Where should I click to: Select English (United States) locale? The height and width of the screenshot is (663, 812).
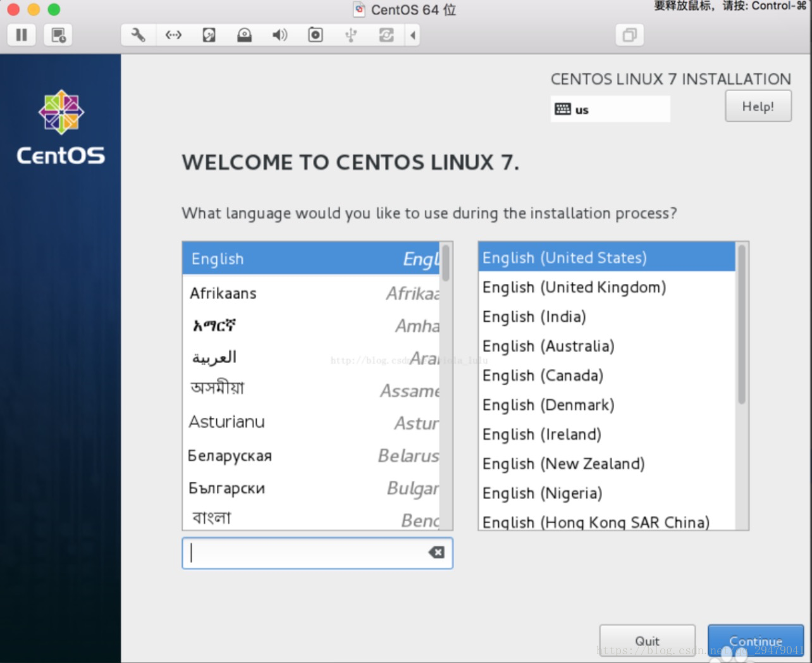coord(606,257)
